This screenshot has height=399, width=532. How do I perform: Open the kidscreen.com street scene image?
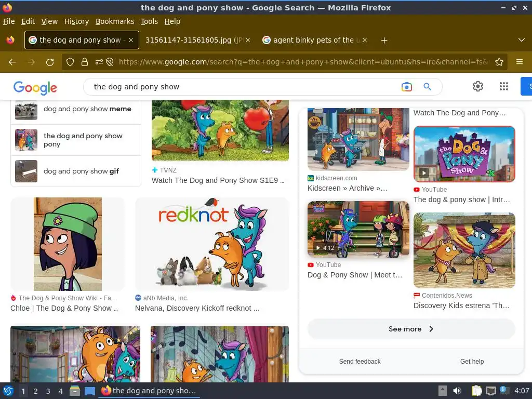pos(358,139)
